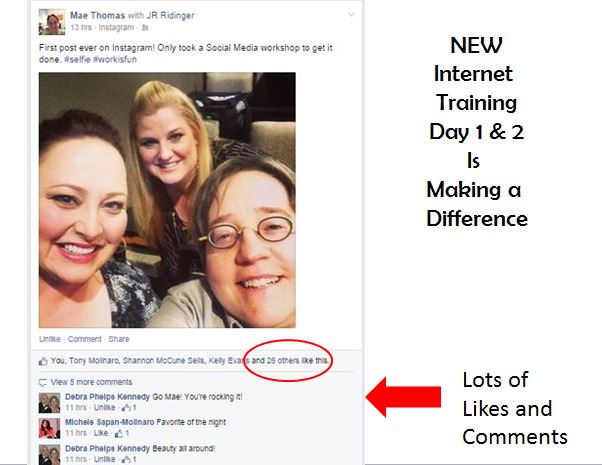Click the thumbs-up likes icon
602x465 pixels.
[43, 361]
